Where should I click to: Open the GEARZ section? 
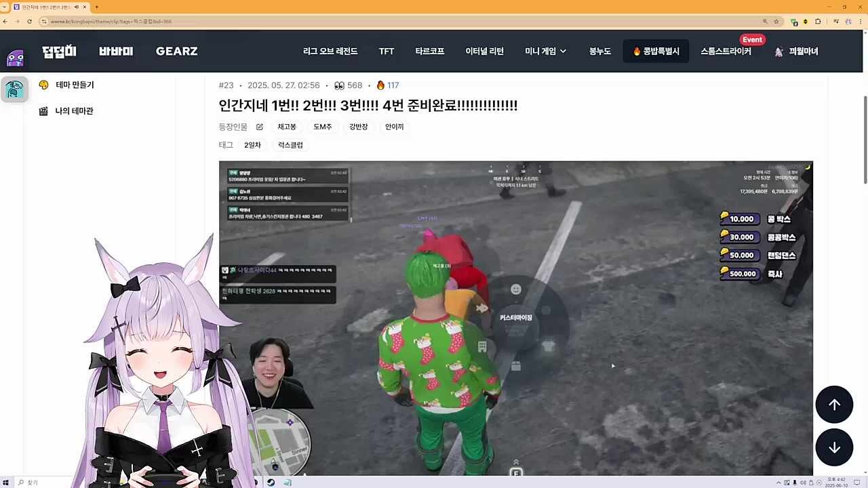coord(177,52)
